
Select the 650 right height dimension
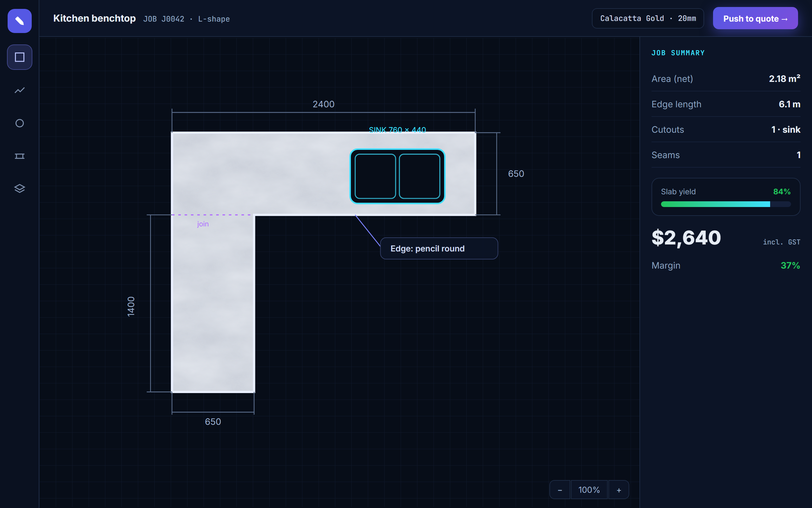click(x=516, y=174)
